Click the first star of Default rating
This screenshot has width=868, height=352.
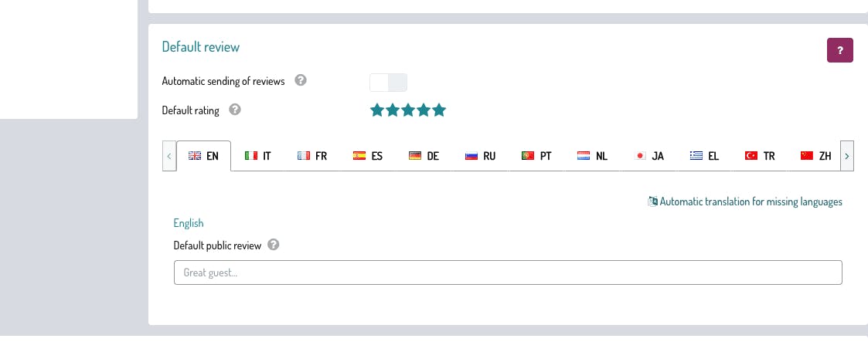coord(377,110)
